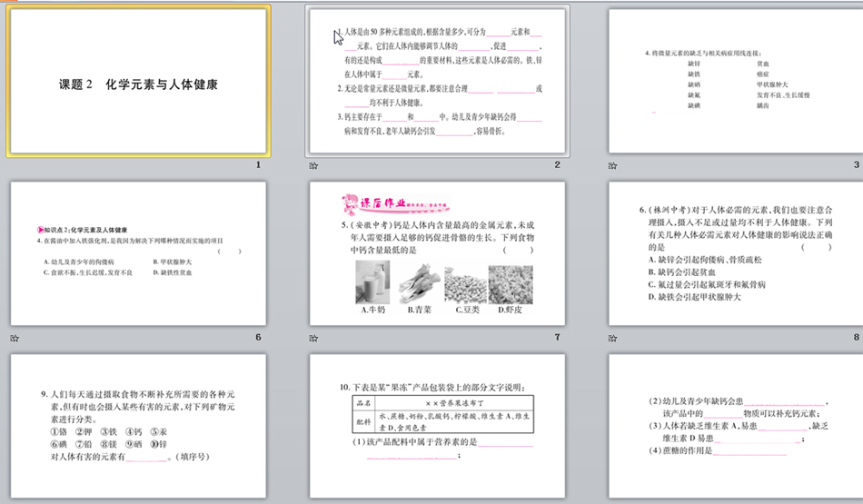Select slide 8 with the 株洲中考 question
Viewport: 863px width, 504px height.
[x=735, y=253]
